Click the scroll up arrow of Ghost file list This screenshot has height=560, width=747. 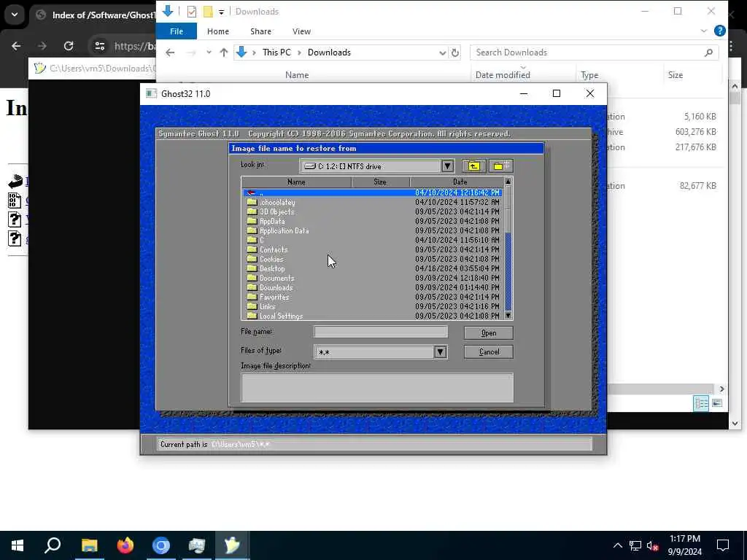point(508,182)
